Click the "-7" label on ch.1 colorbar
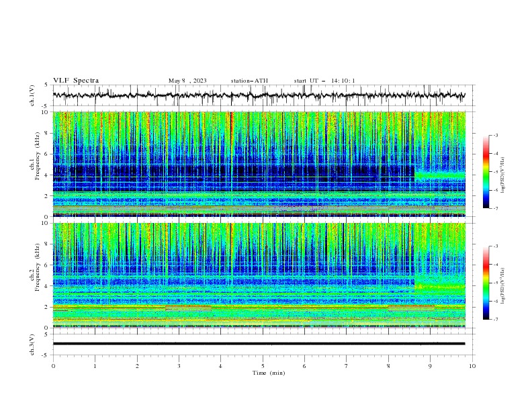This screenshot has width=532, height=411. (495, 208)
